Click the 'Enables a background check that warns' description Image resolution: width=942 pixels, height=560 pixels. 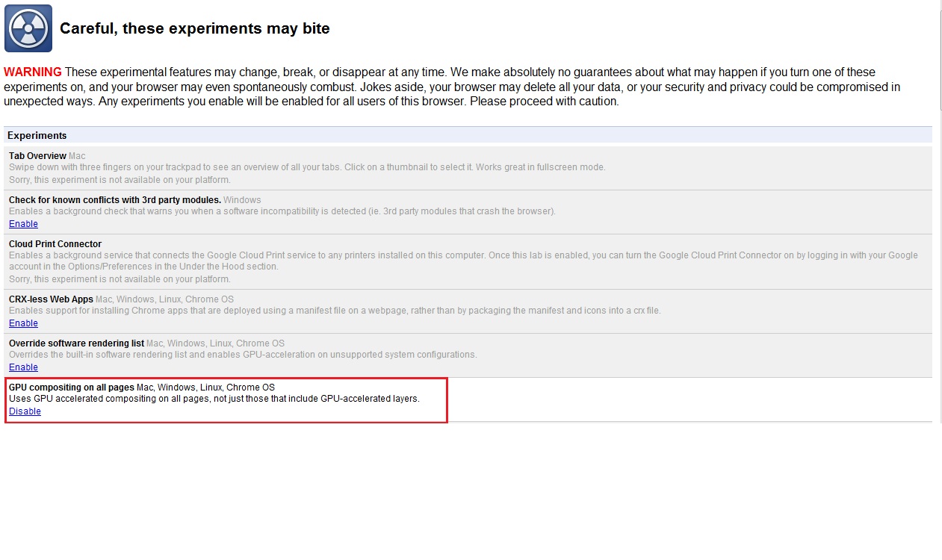pos(282,211)
